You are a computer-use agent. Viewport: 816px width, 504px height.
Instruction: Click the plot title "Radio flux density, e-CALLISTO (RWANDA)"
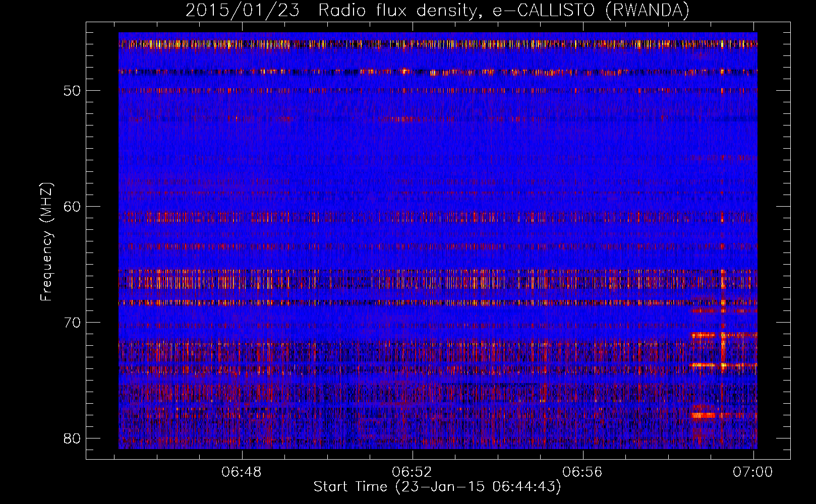pyautogui.click(x=504, y=11)
